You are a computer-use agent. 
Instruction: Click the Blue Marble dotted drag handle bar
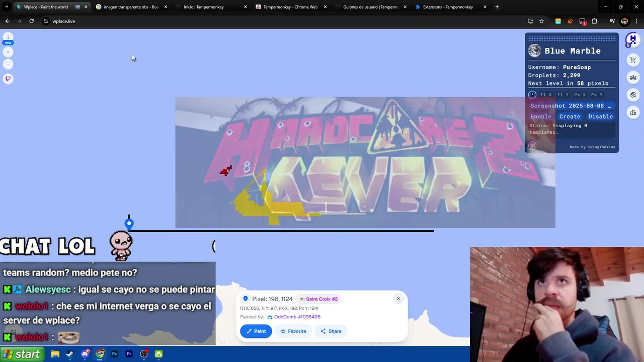click(x=572, y=38)
